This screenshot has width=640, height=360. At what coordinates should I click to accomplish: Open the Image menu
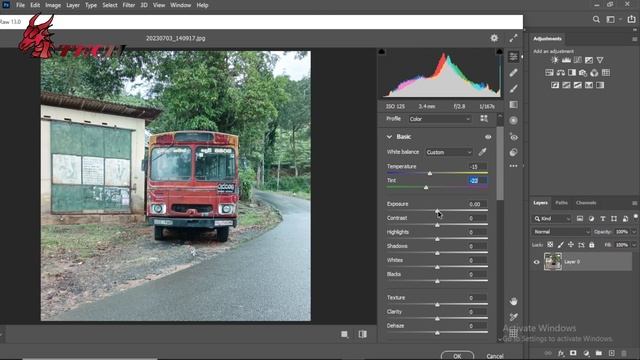[53, 5]
